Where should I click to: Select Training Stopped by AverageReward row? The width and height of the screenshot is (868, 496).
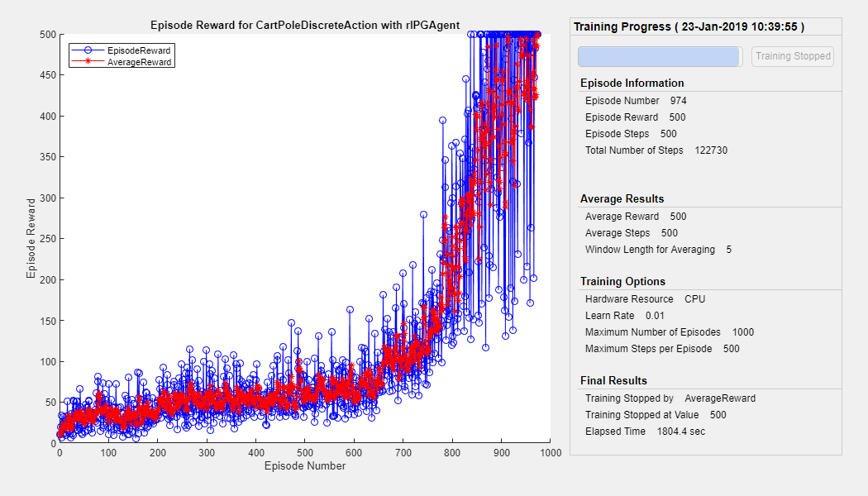point(670,398)
